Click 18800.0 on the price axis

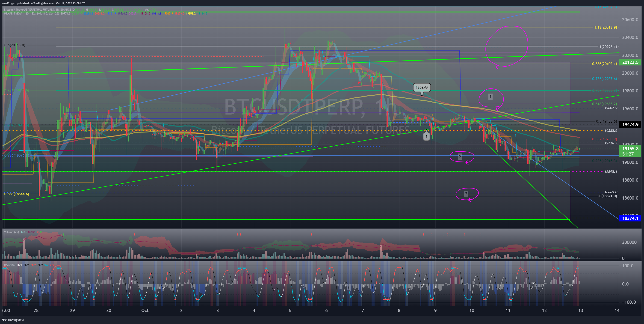(x=630, y=180)
